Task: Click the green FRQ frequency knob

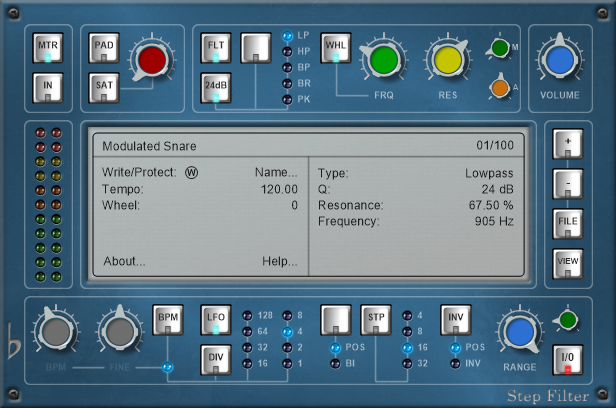Action: [x=384, y=61]
